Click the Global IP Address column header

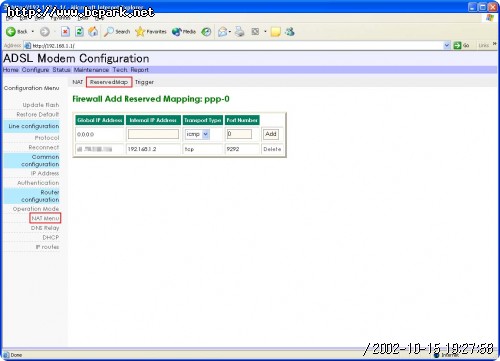[100, 120]
